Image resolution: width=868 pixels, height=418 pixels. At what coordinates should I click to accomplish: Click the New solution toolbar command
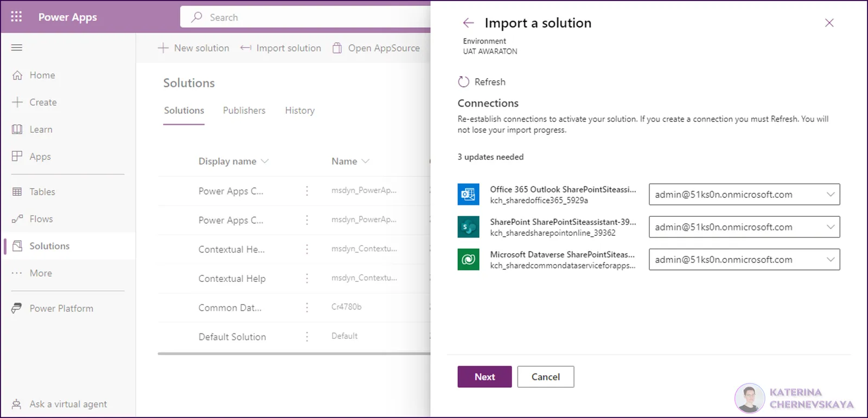[194, 48]
